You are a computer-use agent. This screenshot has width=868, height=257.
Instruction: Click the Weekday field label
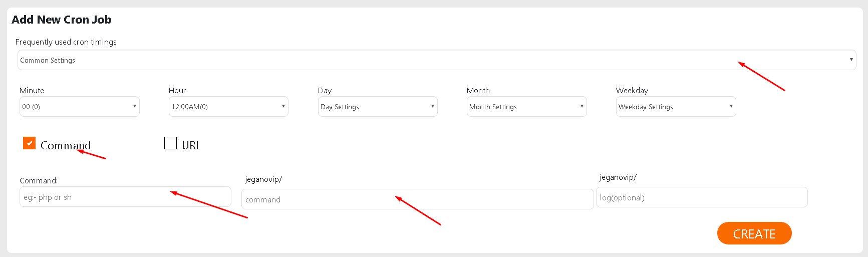[x=632, y=91]
